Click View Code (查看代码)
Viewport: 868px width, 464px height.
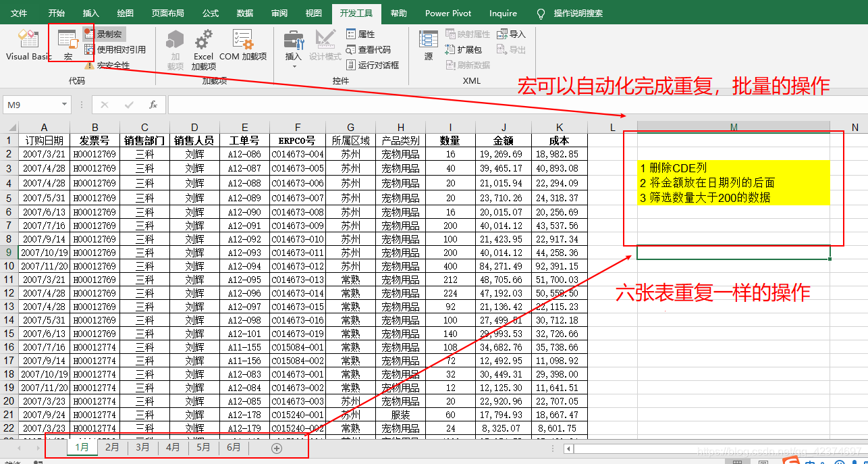[x=369, y=49]
